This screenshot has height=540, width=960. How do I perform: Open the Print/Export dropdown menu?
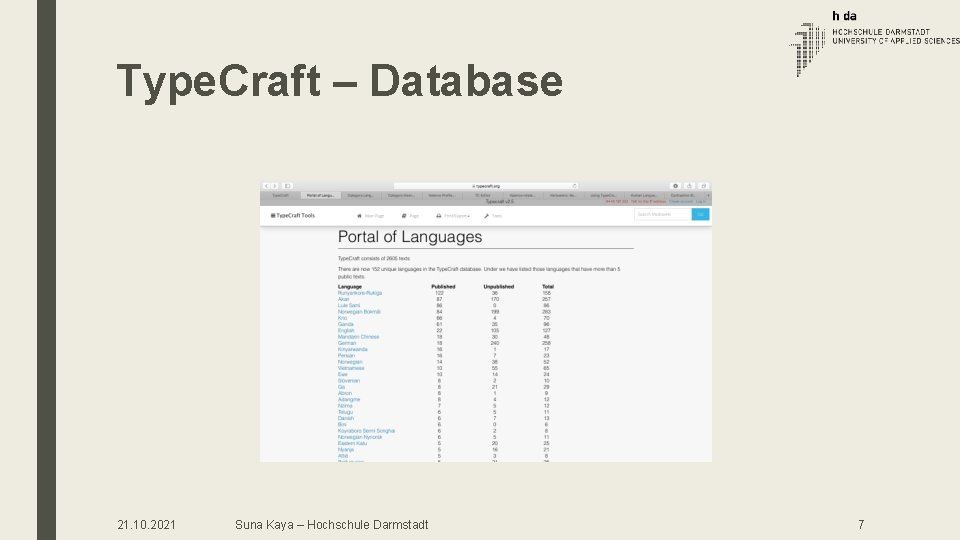coord(456,216)
